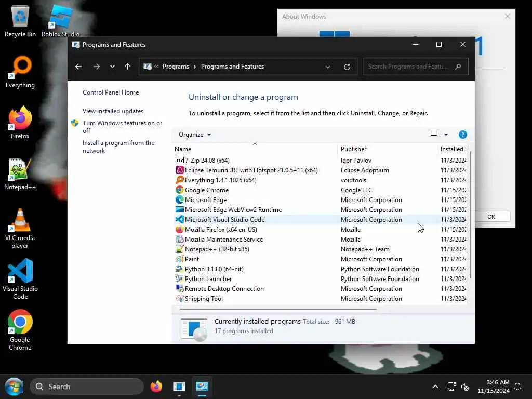Open Turn Windows features on or off

point(122,127)
